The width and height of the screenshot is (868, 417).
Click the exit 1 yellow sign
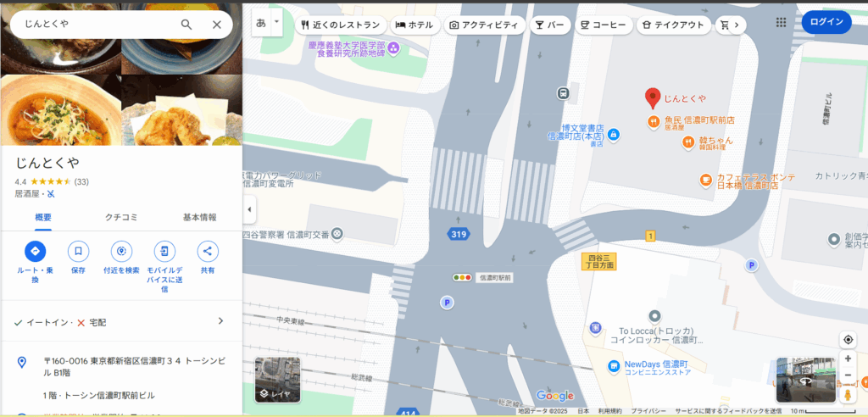[650, 236]
